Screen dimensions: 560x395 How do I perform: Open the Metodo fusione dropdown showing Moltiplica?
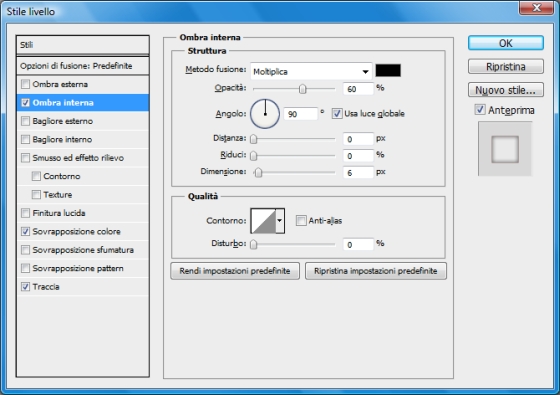[311, 71]
